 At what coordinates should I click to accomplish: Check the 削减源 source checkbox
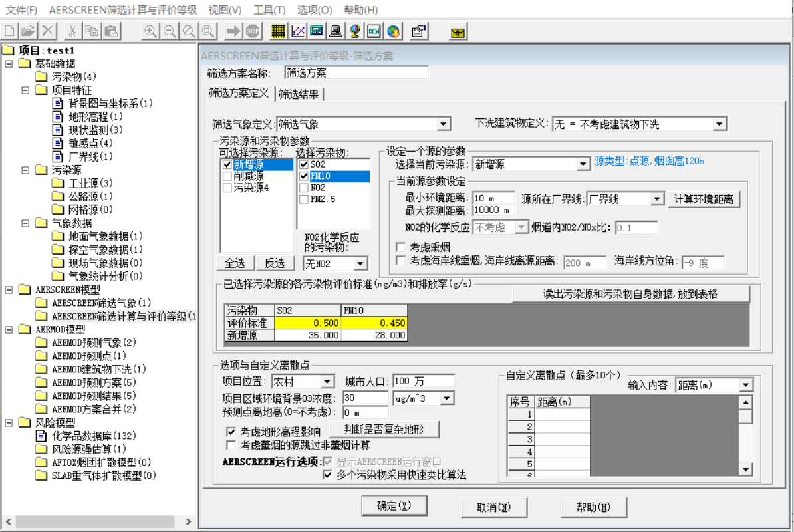pos(227,176)
